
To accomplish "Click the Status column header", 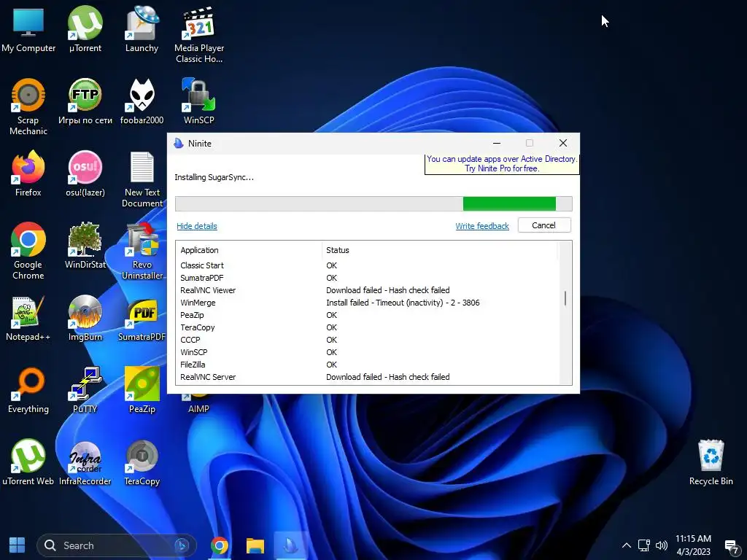I will [439, 250].
